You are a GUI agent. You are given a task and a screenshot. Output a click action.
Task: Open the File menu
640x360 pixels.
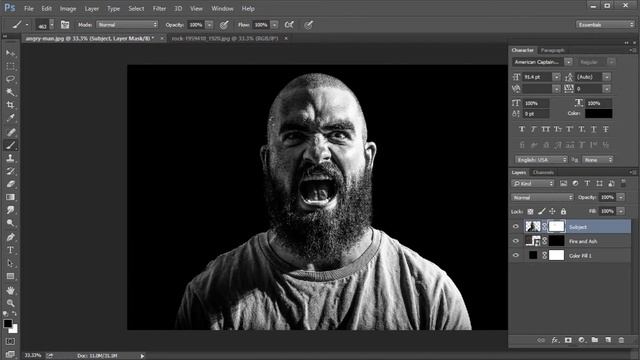[x=29, y=8]
